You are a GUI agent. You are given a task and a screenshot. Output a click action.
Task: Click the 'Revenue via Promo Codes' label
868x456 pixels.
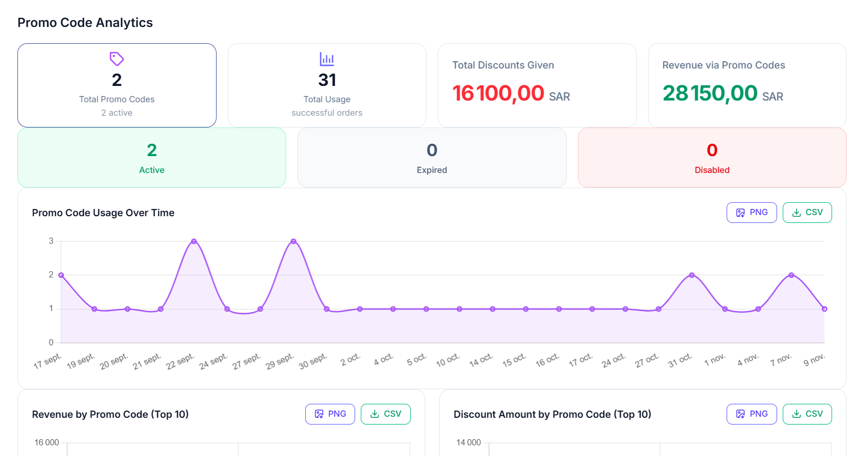click(724, 65)
